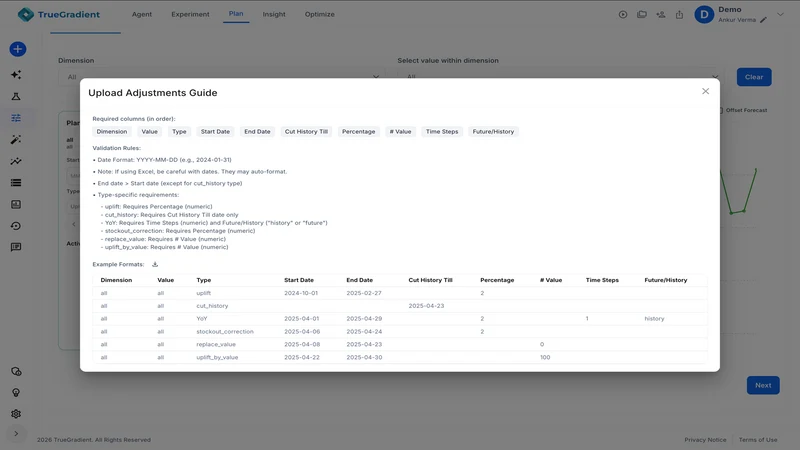The height and width of the screenshot is (450, 800).
Task: Click the folders icon in header
Action: [642, 14]
